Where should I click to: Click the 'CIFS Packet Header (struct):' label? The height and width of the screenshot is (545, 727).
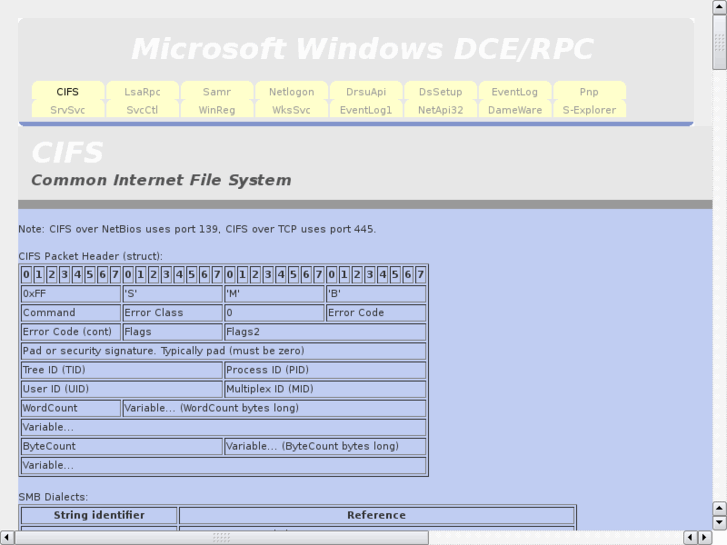90,256
